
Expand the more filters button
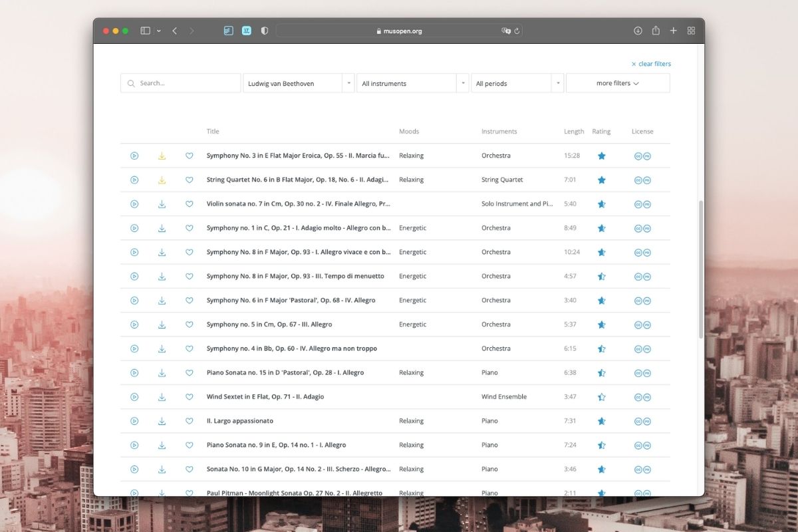click(x=617, y=84)
